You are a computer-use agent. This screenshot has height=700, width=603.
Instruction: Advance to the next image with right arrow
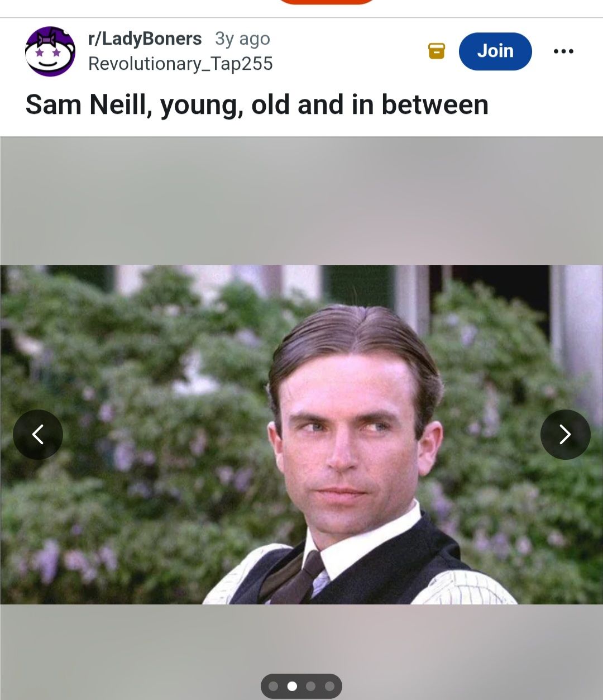[x=565, y=434]
